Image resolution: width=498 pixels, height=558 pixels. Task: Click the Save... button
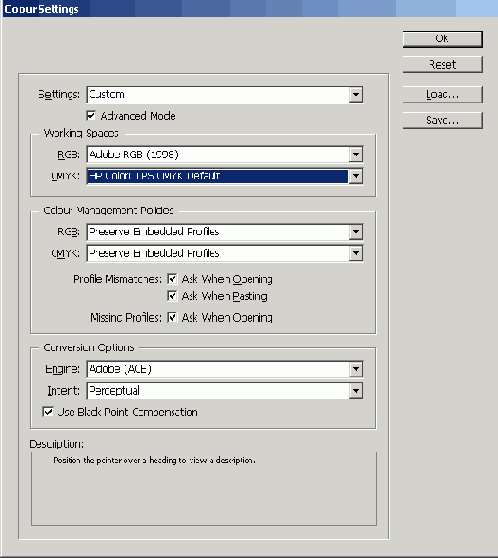click(442, 120)
